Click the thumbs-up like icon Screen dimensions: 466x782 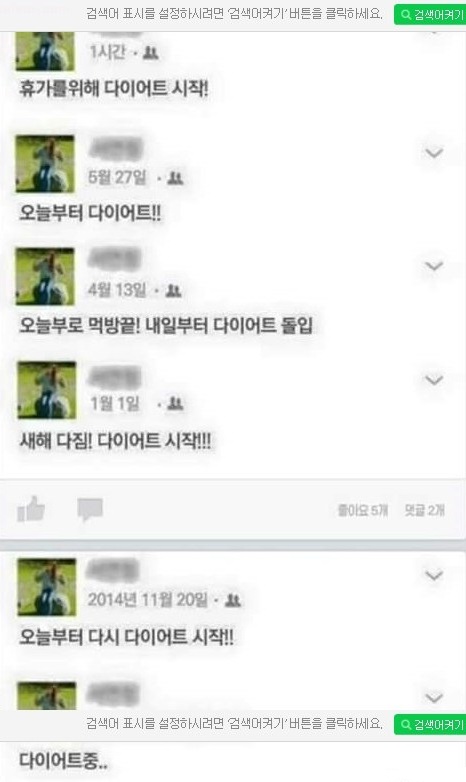click(31, 509)
